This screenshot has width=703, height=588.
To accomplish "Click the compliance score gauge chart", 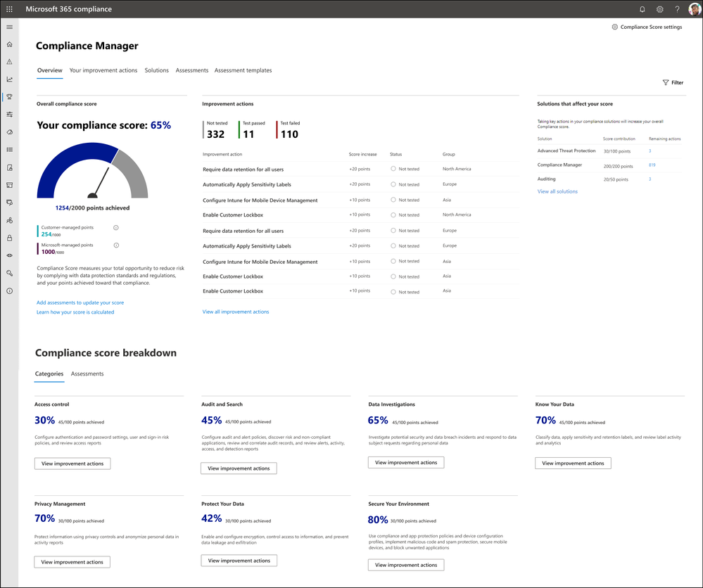I will pos(92,170).
